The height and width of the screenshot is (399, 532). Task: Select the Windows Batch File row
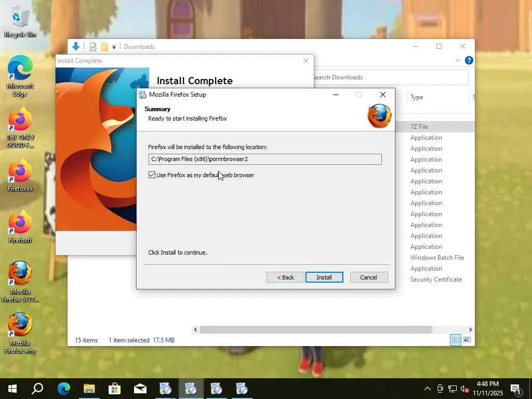[x=437, y=258]
